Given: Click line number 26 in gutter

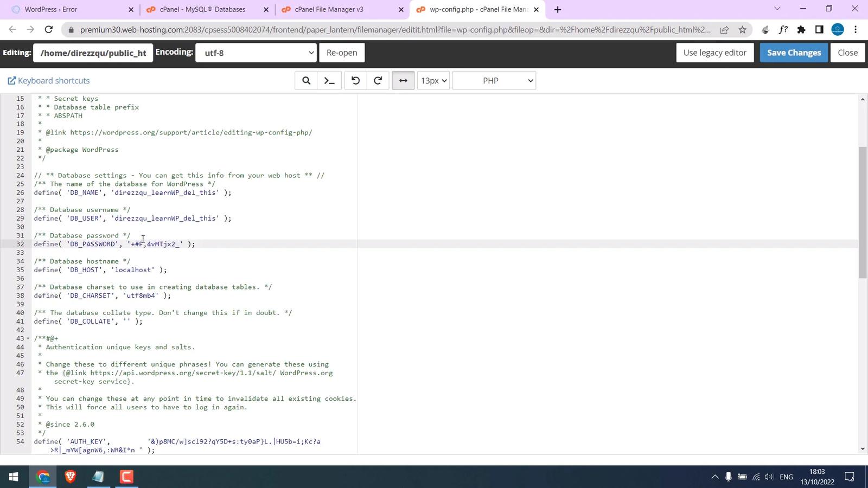Looking at the screenshot, I should (20, 192).
